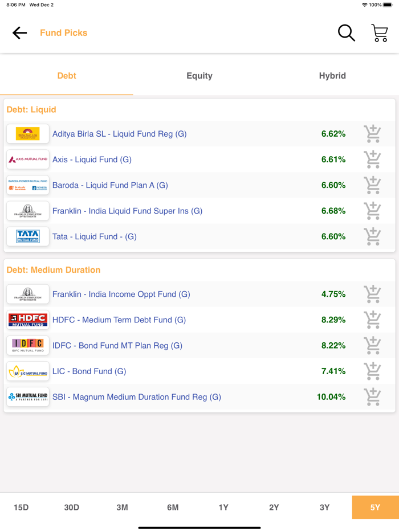Add Tata Liquid Fund to cart
The image size is (399, 532).
(x=373, y=236)
